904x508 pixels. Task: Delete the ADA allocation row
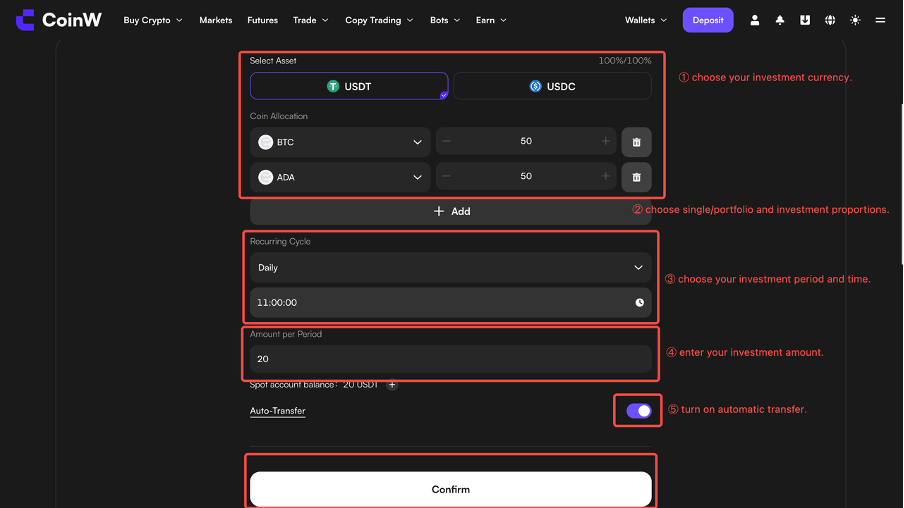click(636, 177)
